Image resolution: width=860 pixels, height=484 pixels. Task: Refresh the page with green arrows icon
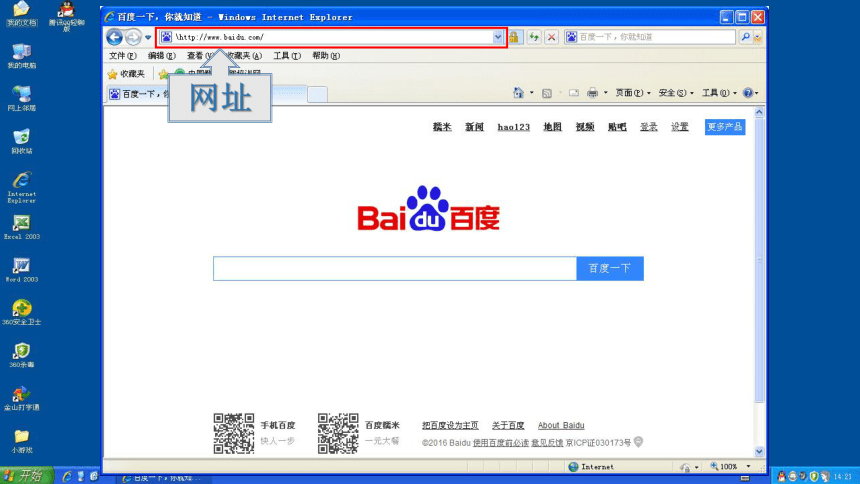[x=534, y=37]
